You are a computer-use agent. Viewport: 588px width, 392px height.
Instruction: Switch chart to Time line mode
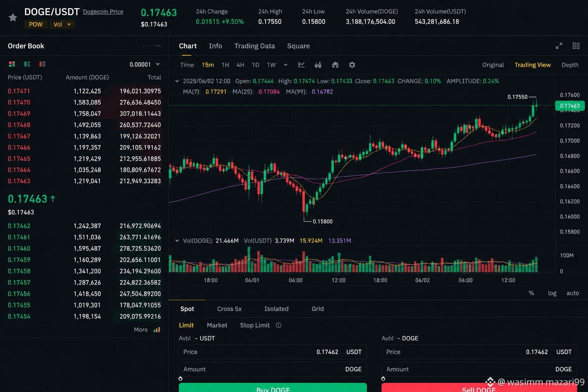187,65
